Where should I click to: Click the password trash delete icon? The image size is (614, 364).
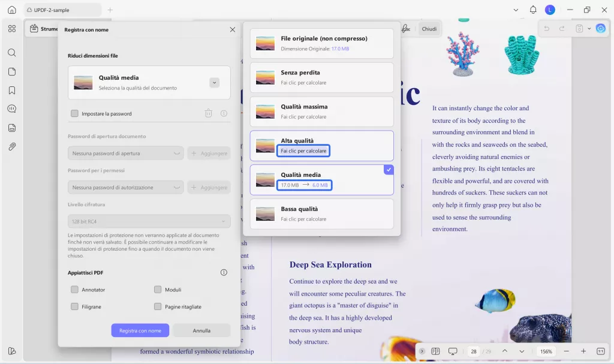click(x=208, y=113)
